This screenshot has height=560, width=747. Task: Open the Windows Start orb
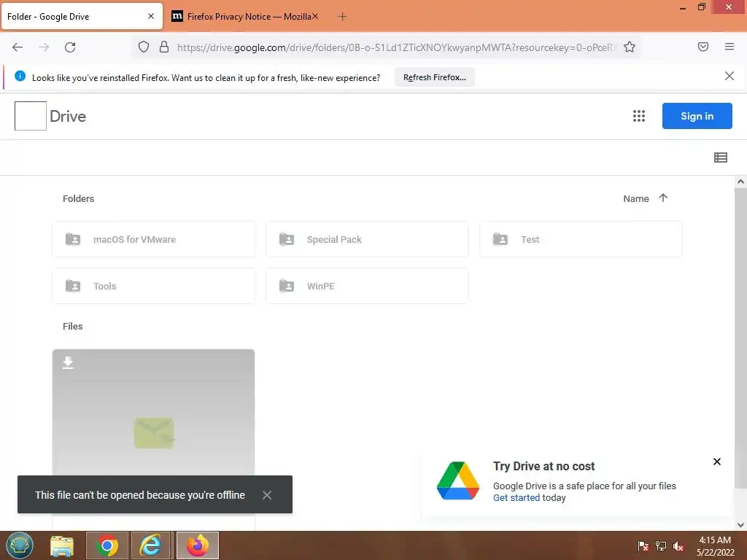tap(20, 545)
